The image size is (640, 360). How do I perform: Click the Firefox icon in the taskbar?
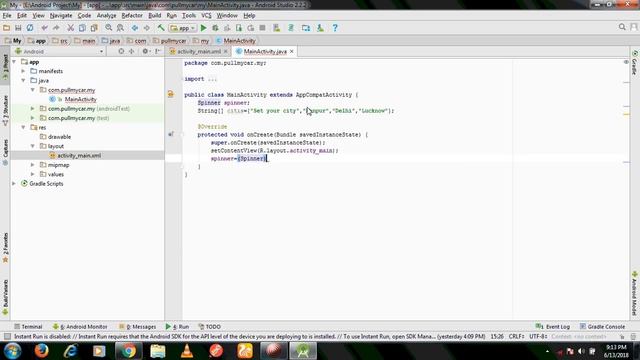41,351
